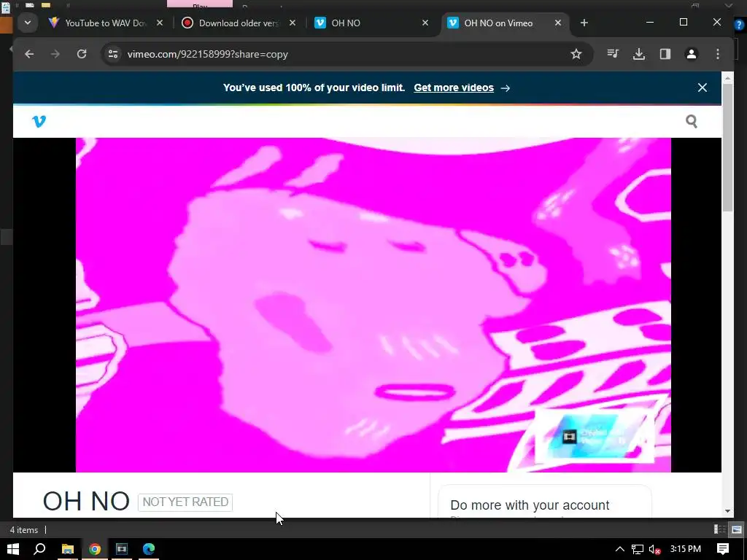The height and width of the screenshot is (560, 747).
Task: Open the clock showing 3:15 PM
Action: (685, 549)
